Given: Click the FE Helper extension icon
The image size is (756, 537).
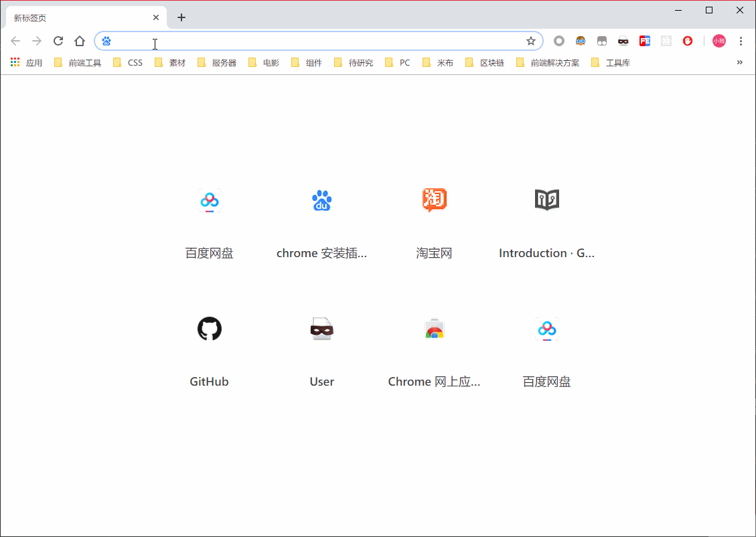Looking at the screenshot, I should [x=645, y=41].
